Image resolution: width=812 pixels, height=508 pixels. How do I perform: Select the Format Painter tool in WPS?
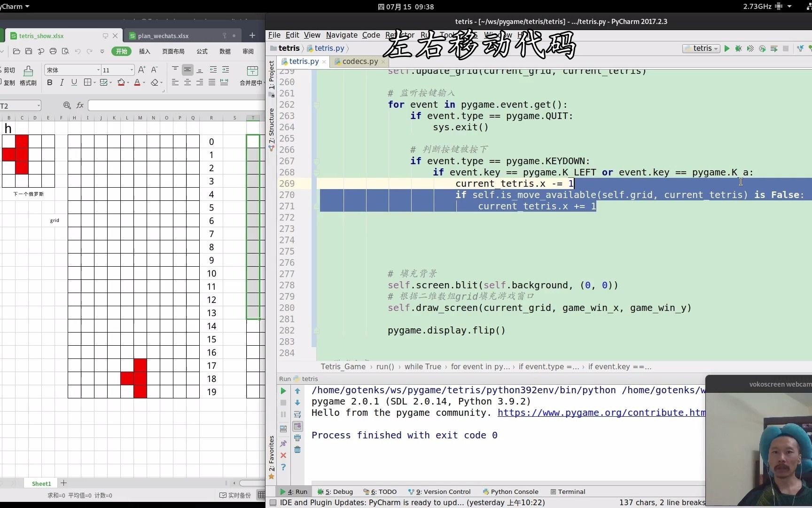click(28, 75)
